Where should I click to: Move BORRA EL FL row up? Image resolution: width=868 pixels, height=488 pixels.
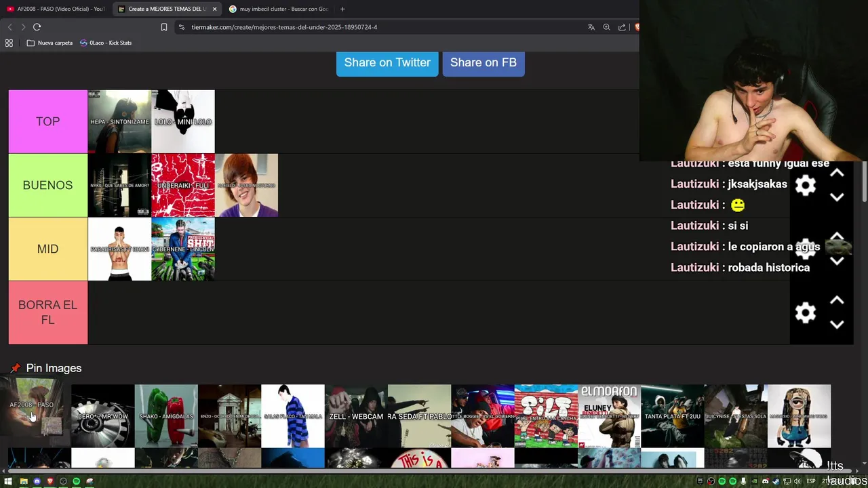point(837,300)
